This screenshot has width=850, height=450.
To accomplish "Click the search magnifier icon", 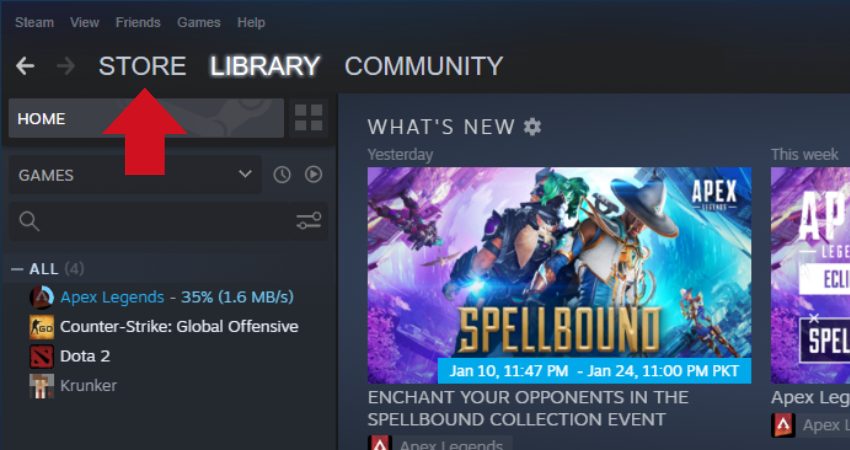I will (x=29, y=221).
